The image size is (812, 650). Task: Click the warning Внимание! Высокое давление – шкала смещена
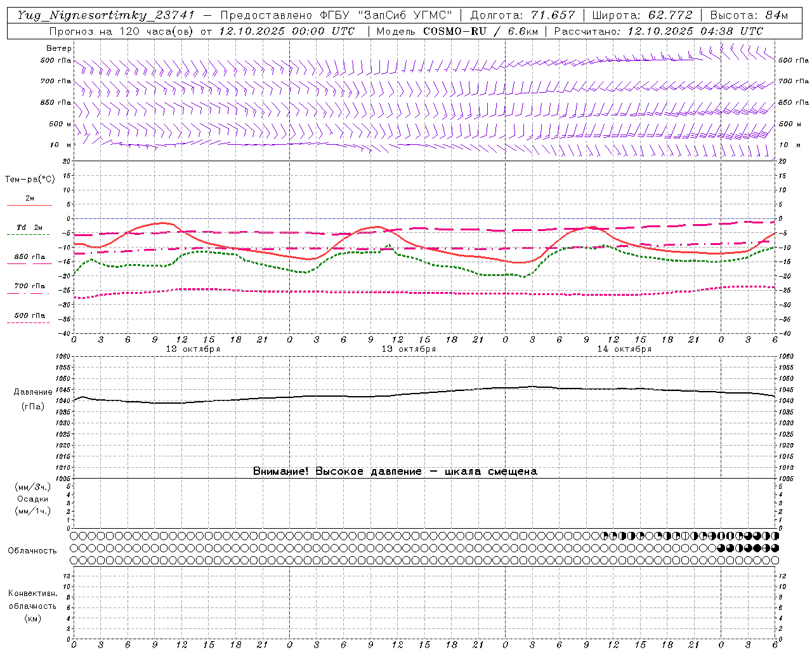pos(395,471)
